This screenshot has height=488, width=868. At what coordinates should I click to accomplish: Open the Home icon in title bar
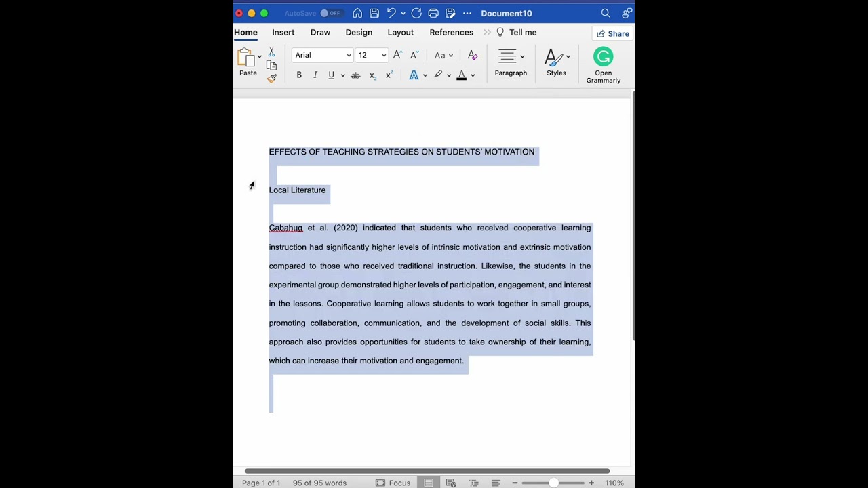pos(357,13)
